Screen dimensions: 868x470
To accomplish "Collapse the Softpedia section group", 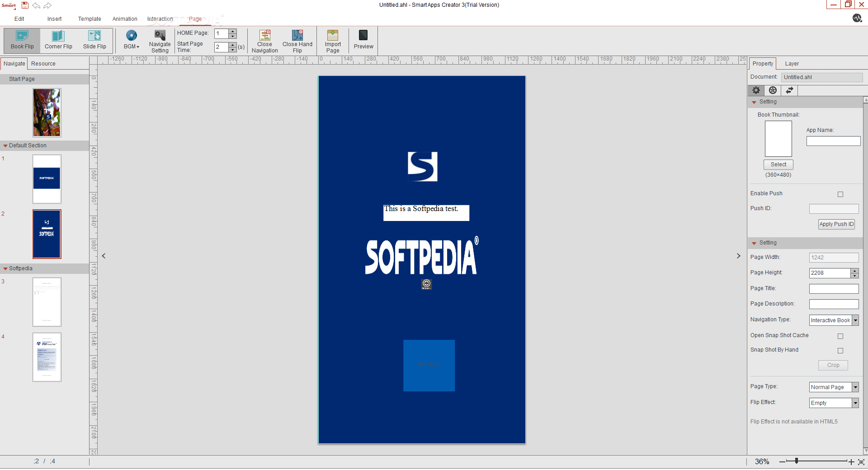I will coord(5,269).
